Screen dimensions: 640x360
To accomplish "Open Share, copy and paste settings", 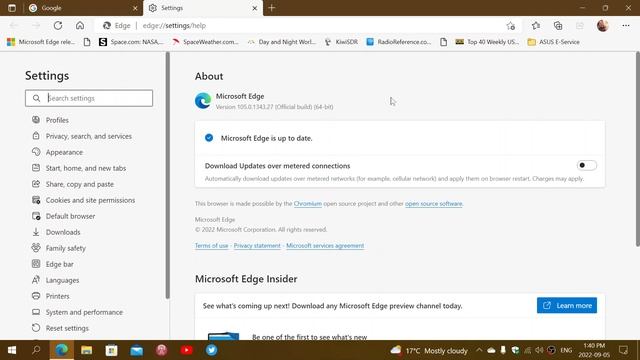I will (73, 184).
